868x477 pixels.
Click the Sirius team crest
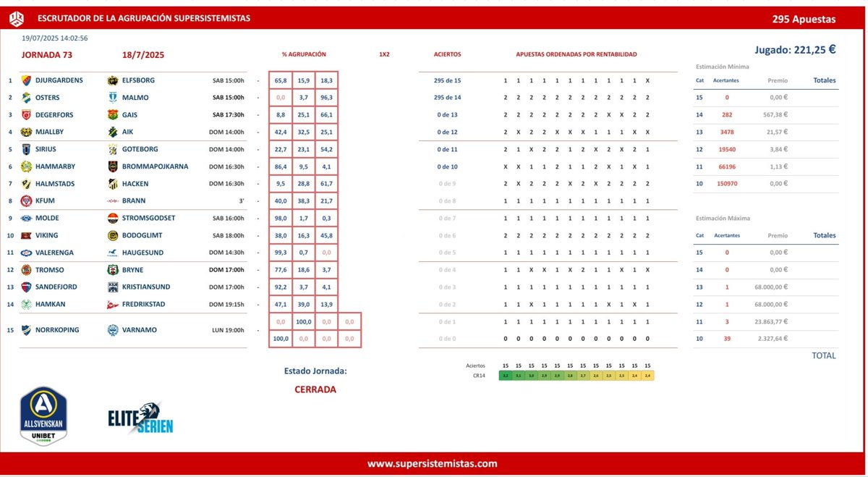click(x=26, y=149)
